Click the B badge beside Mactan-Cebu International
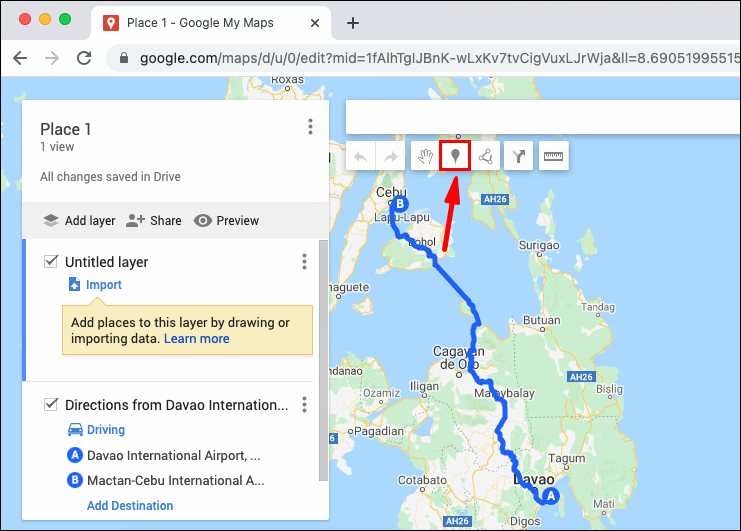 point(75,480)
